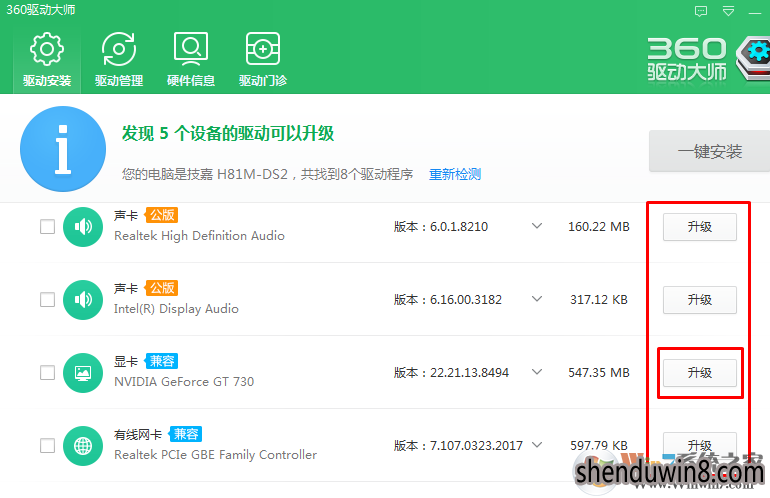Go to 驱动门诊 tab
The width and height of the screenshot is (770, 498).
coord(263,60)
